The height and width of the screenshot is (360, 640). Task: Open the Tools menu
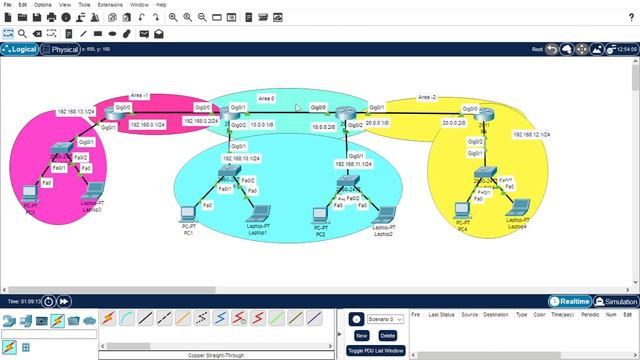tap(84, 5)
